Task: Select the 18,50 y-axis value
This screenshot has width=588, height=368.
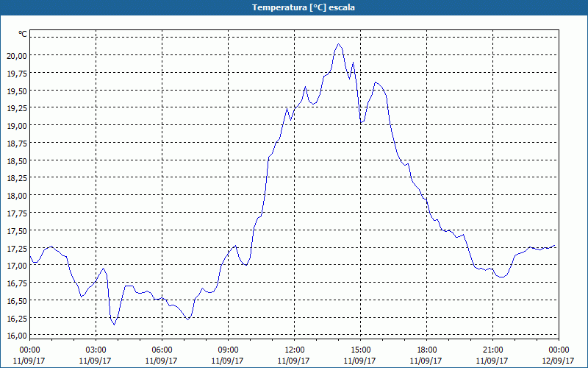Action: pos(17,160)
